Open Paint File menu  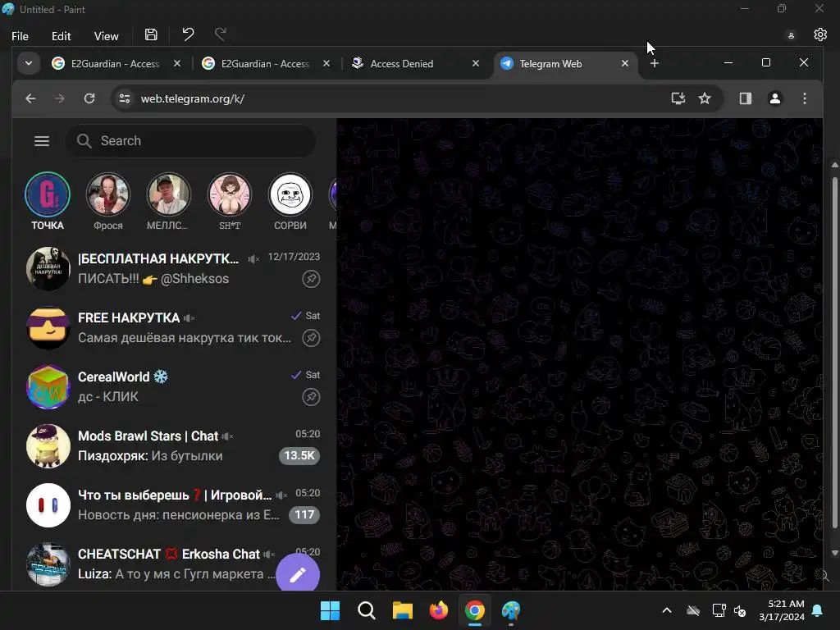[x=20, y=36]
